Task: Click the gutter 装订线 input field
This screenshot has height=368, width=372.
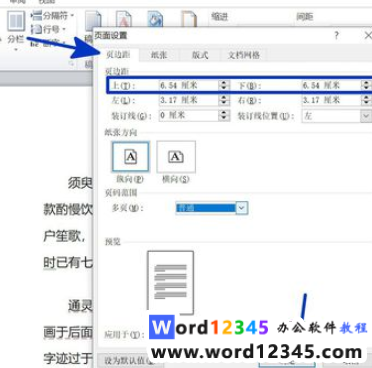Action: (x=189, y=116)
